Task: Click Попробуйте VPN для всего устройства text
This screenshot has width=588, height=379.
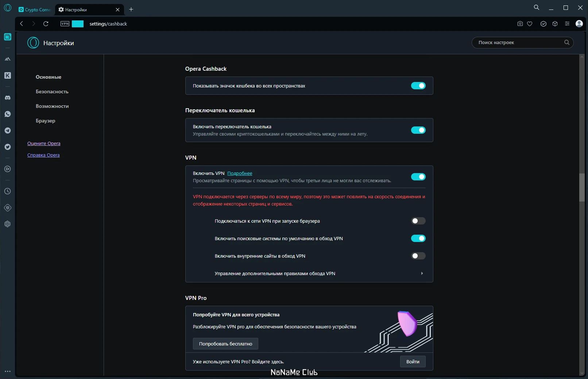Action: tap(236, 314)
